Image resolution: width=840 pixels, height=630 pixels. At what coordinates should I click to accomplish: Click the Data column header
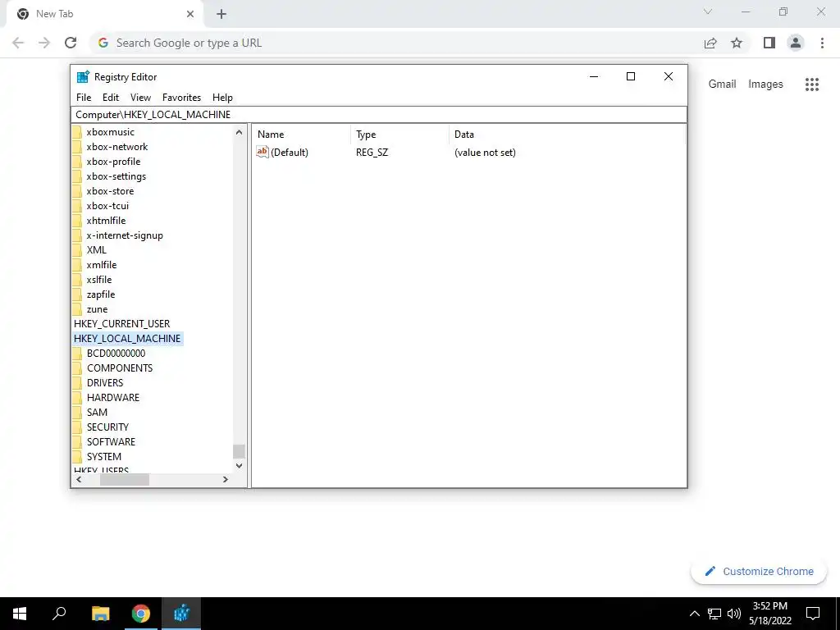click(x=567, y=135)
